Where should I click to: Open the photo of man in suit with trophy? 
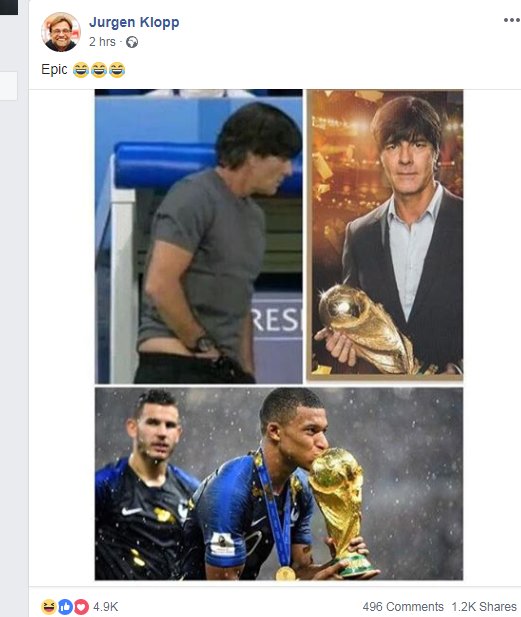coord(385,235)
